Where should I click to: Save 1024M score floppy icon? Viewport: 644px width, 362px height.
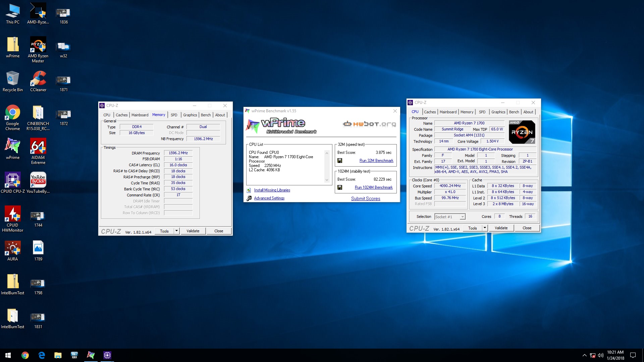click(x=340, y=187)
